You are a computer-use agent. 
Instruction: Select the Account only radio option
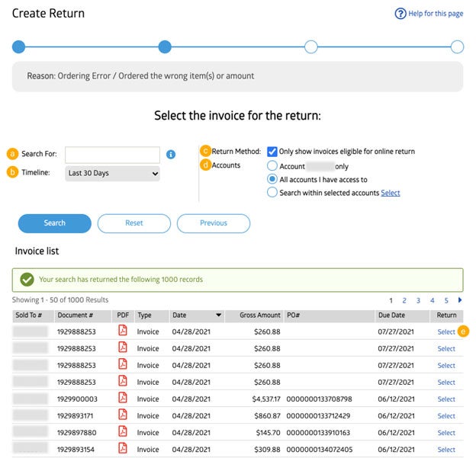point(272,166)
